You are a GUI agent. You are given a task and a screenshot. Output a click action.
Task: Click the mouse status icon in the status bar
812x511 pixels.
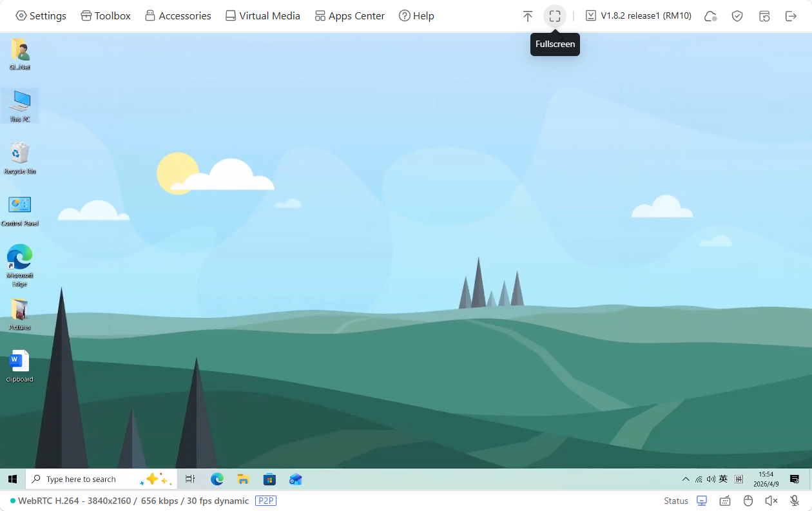748,501
